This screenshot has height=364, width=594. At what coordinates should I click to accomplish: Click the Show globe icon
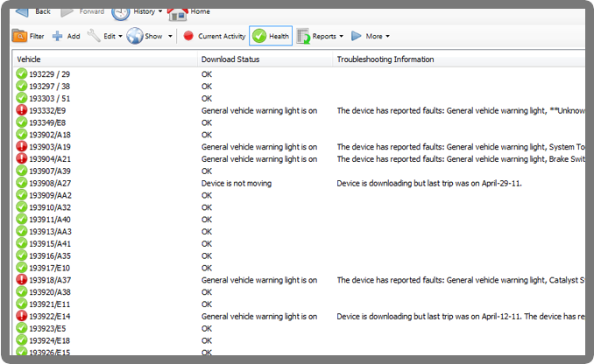pos(135,36)
